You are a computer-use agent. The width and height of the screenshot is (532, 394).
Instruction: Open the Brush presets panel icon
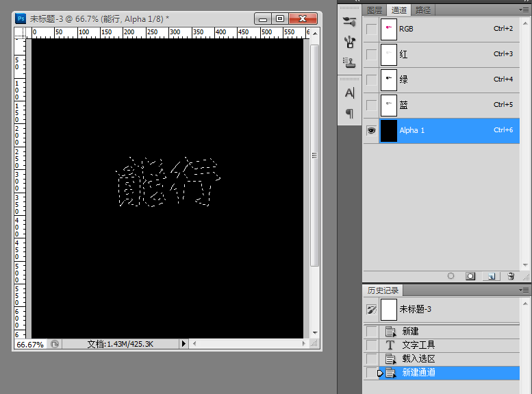coord(349,42)
